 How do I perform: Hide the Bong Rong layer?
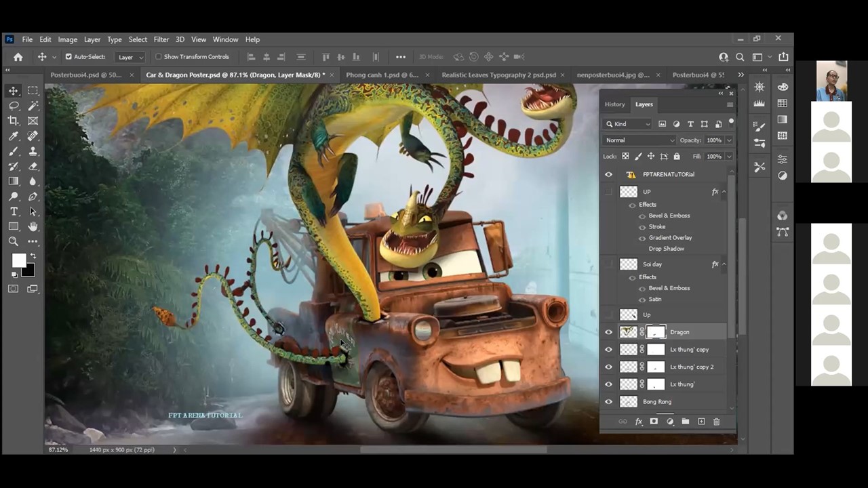(x=608, y=402)
